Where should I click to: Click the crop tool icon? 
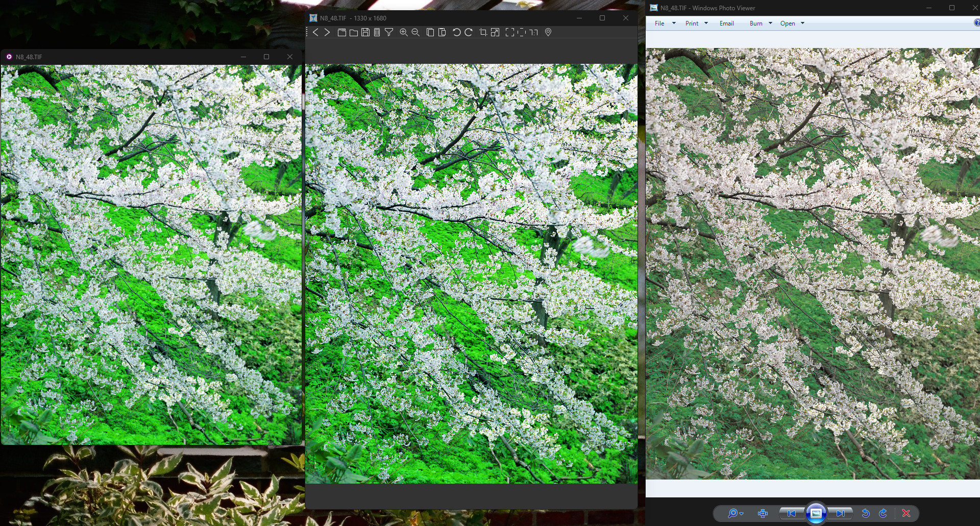pos(483,32)
